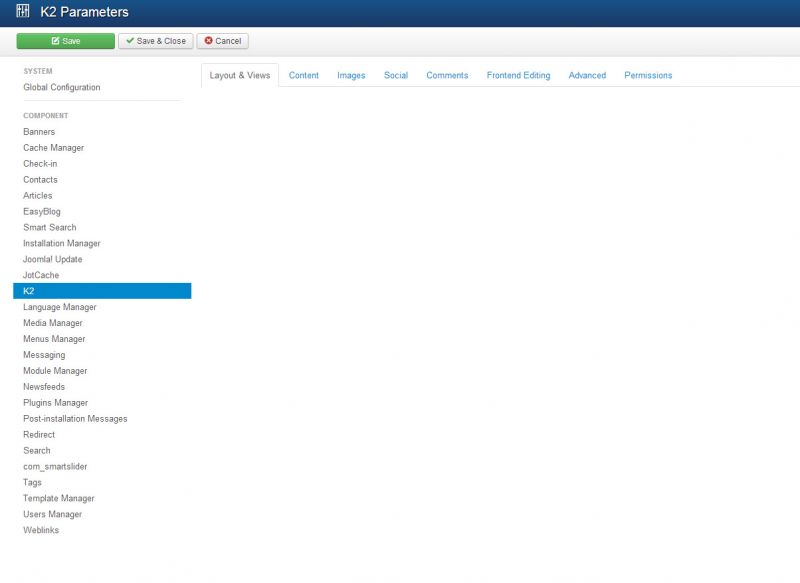Click the K2 Parameters equalizer icon
This screenshot has height=583, width=800.
[22, 11]
